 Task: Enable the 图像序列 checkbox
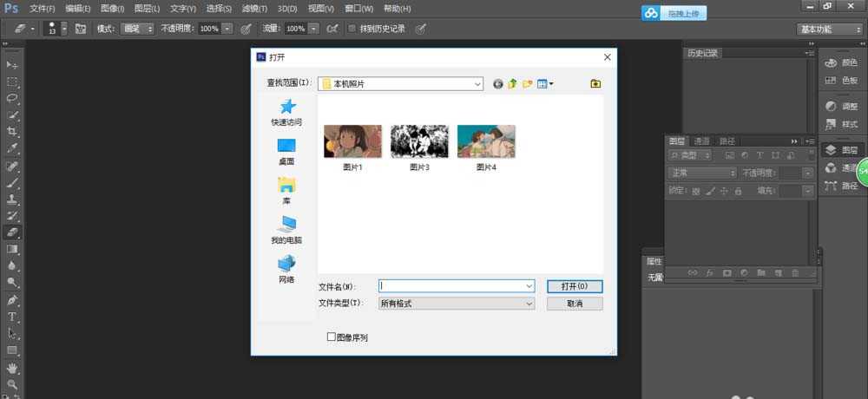tap(331, 337)
